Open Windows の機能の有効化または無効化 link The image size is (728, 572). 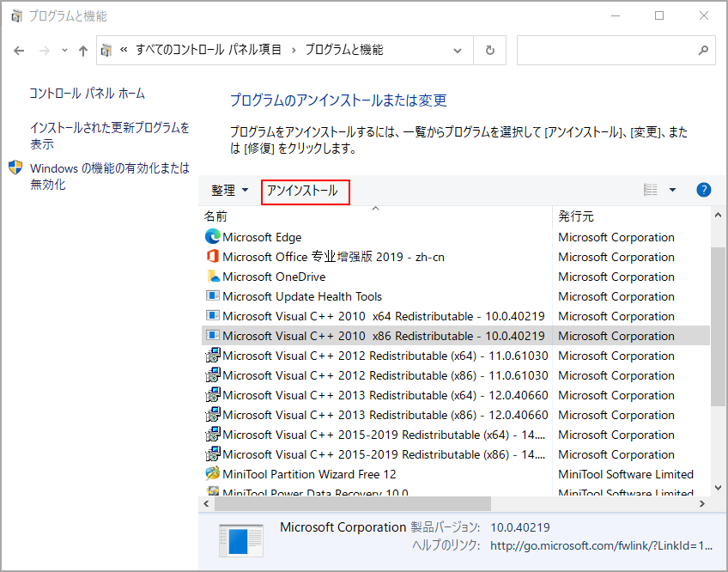click(110, 176)
